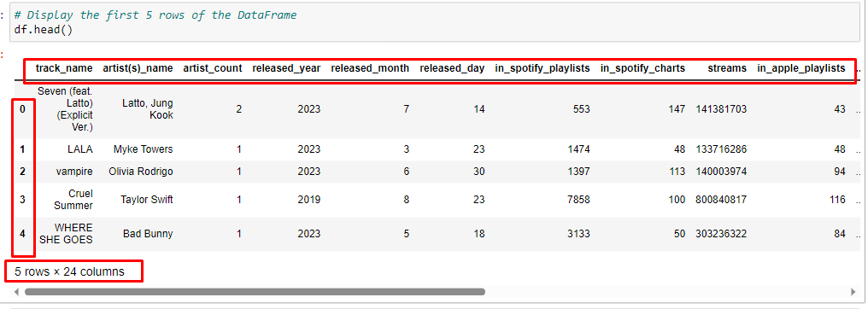The height and width of the screenshot is (309, 868).
Task: Click row index 1
Action: pos(23,149)
